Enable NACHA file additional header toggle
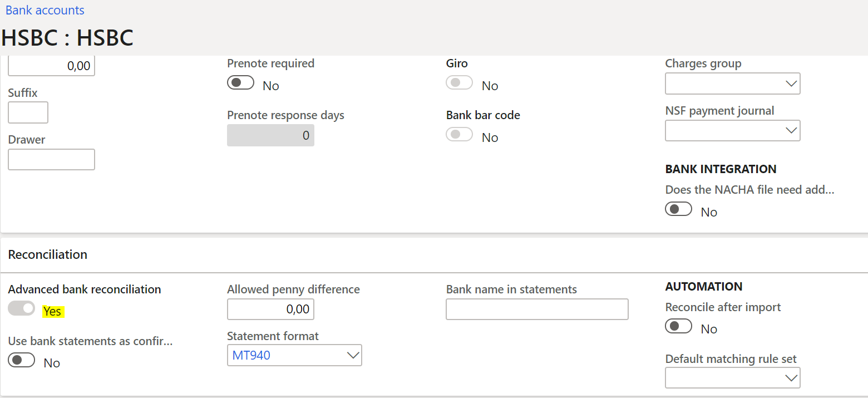The width and height of the screenshot is (868, 398). (x=678, y=209)
